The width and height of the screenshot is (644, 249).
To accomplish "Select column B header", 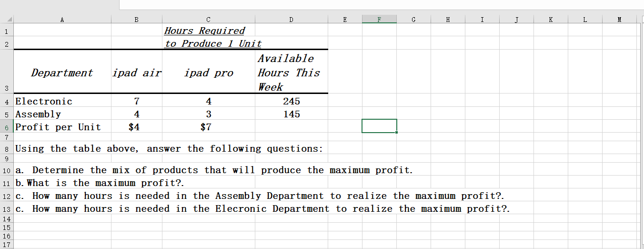I will coord(136,20).
